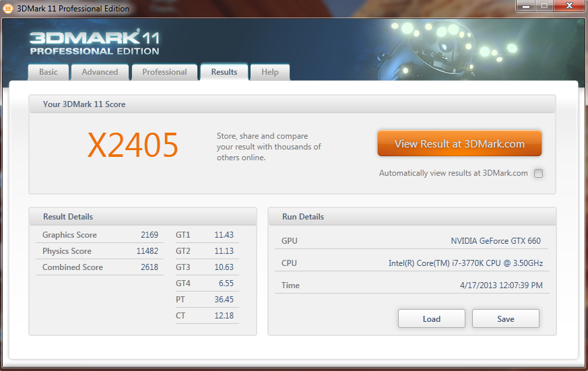Click the run time 4/17/2013 12:07:39 PM
The image size is (588, 371).
(x=501, y=285)
